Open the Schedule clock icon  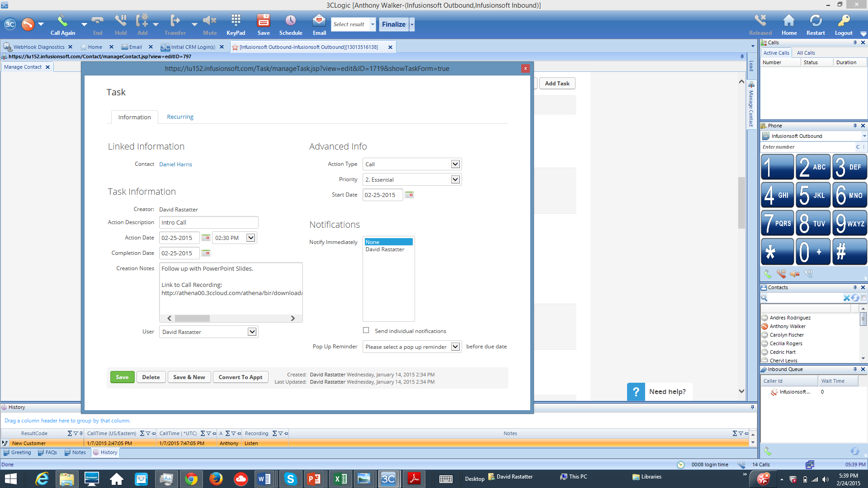click(x=290, y=21)
